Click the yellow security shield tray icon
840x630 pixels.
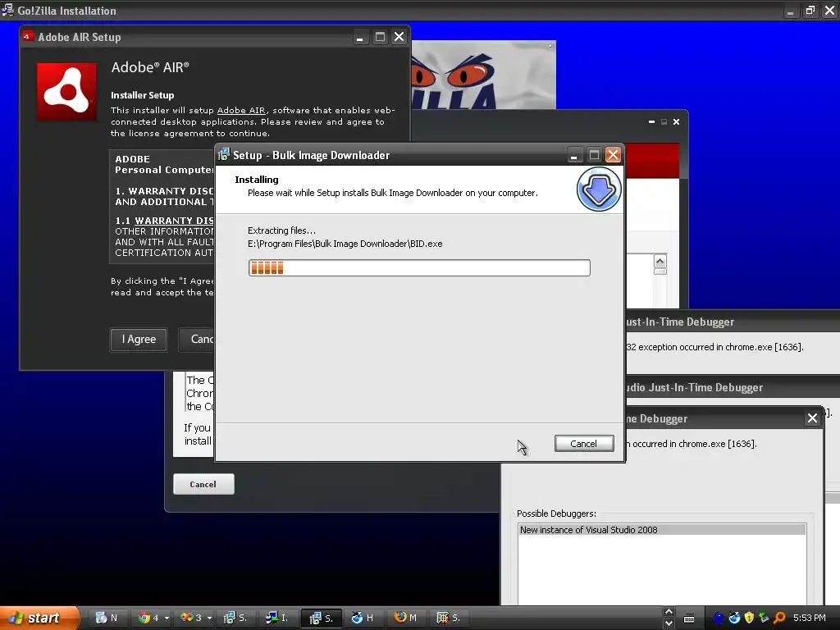[749, 619]
